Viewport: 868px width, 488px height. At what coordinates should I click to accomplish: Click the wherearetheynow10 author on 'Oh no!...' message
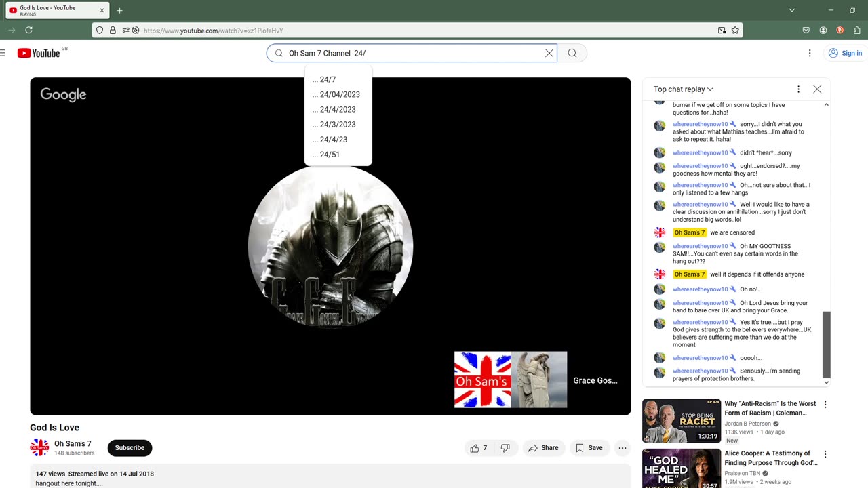coord(700,289)
